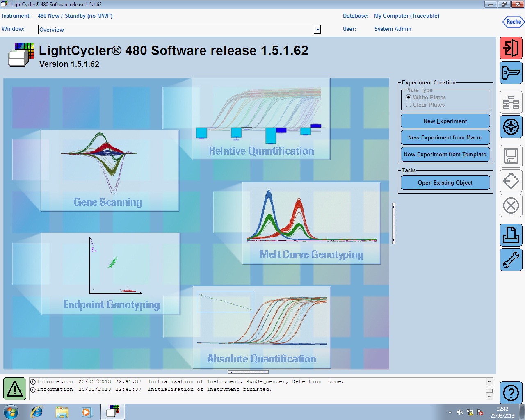The width and height of the screenshot is (525, 420).
Task: Select the White Plates radio button
Action: pyautogui.click(x=409, y=97)
